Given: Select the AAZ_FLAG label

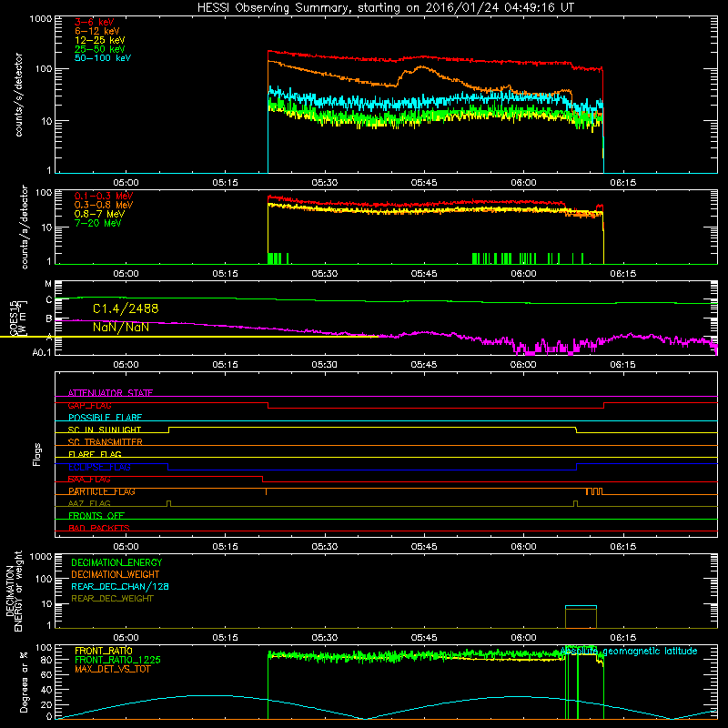Looking at the screenshot, I should pyautogui.click(x=89, y=503).
